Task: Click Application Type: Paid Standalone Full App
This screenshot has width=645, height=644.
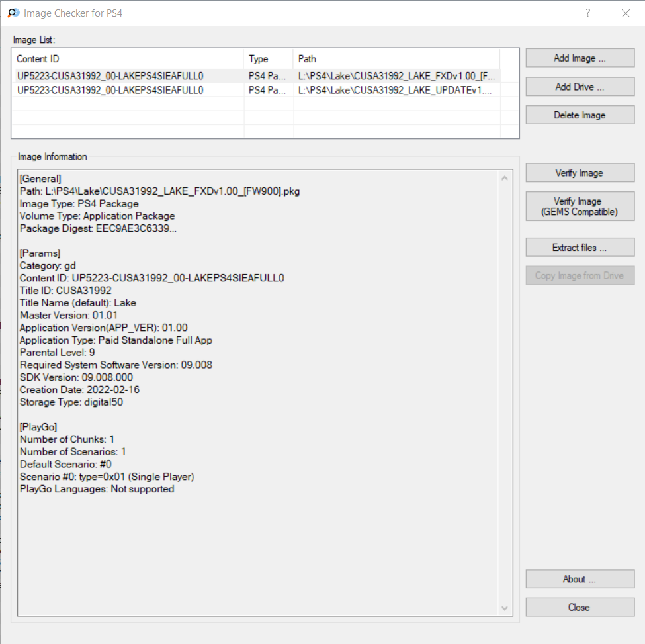Action: pyautogui.click(x=116, y=340)
